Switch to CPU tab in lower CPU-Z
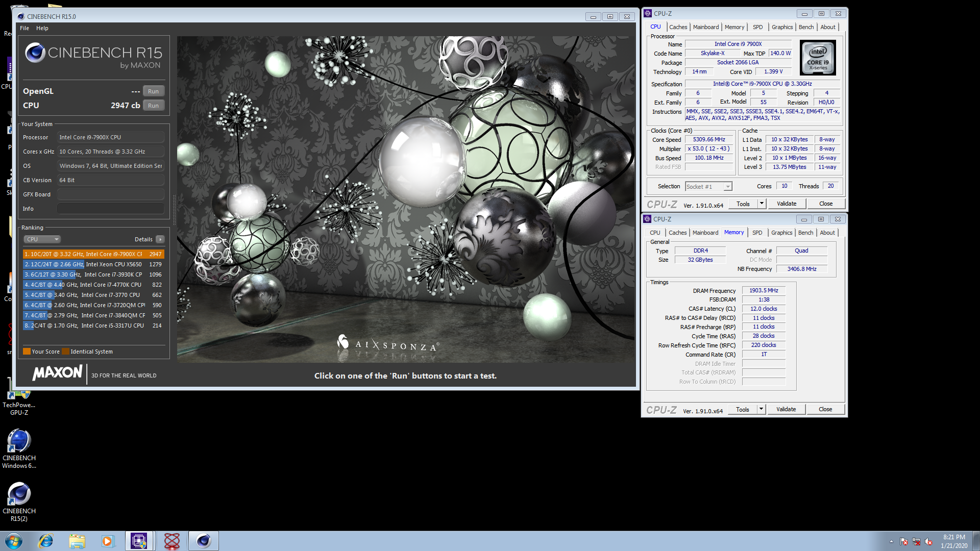 click(x=655, y=233)
